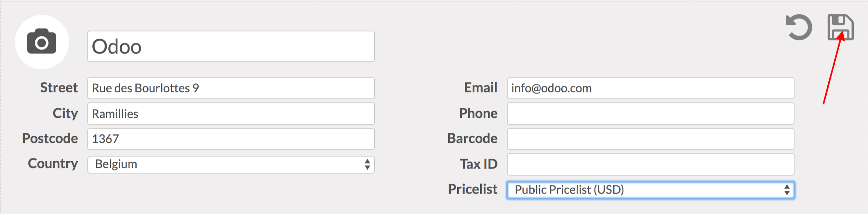Screen dimensions: 868x214
Task: Click the Email field label
Action: pyautogui.click(x=481, y=88)
